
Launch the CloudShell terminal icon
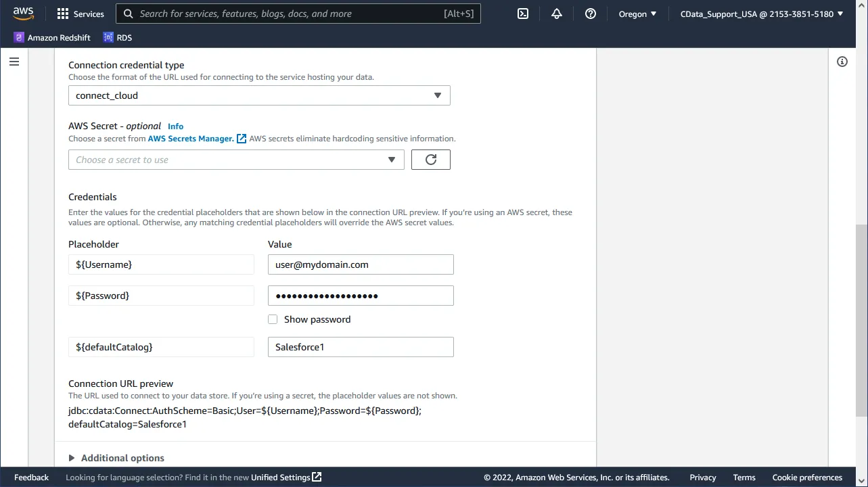(523, 14)
